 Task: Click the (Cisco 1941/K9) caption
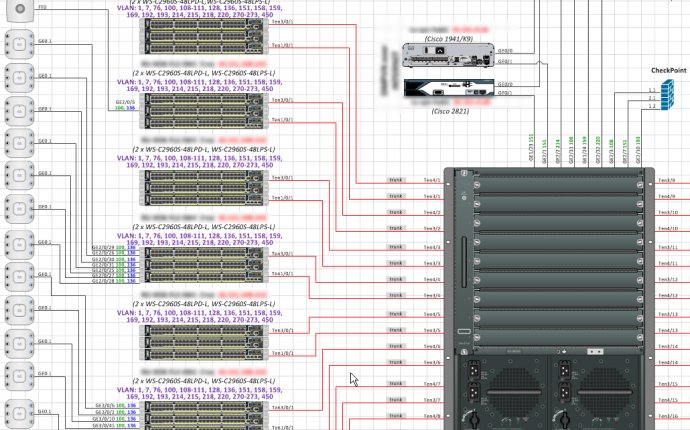[x=449, y=39]
